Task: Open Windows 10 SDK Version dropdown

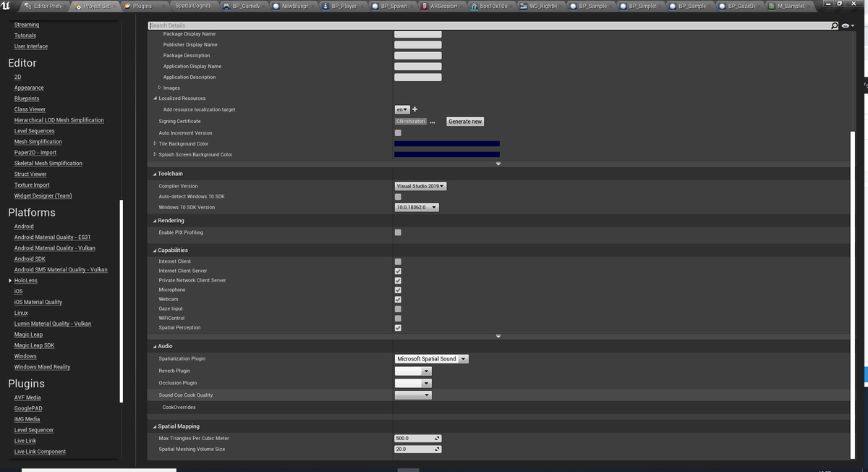Action: click(x=417, y=208)
